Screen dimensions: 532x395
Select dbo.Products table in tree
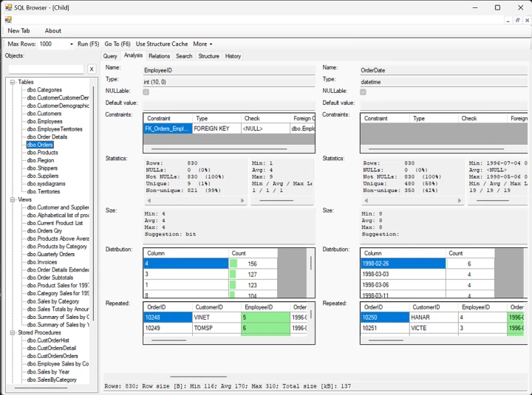click(x=42, y=153)
